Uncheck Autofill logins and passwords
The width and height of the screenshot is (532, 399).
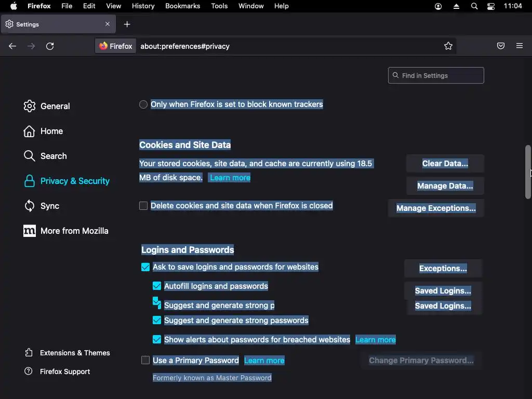pyautogui.click(x=157, y=286)
